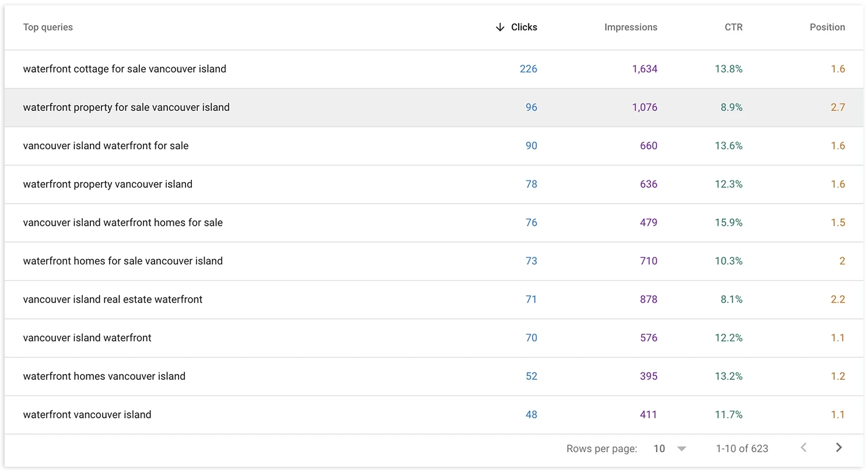Open the rows per page dropdown arrow

[x=681, y=449]
